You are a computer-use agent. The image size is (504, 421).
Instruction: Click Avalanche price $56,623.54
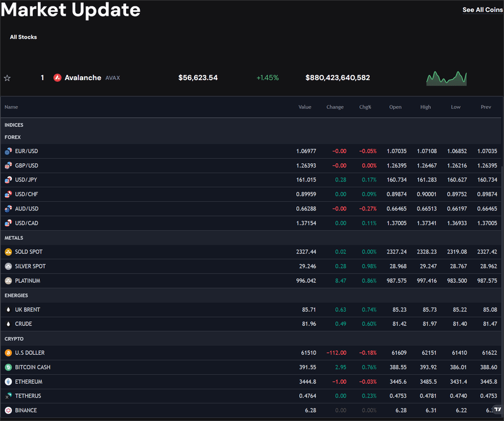coord(198,78)
